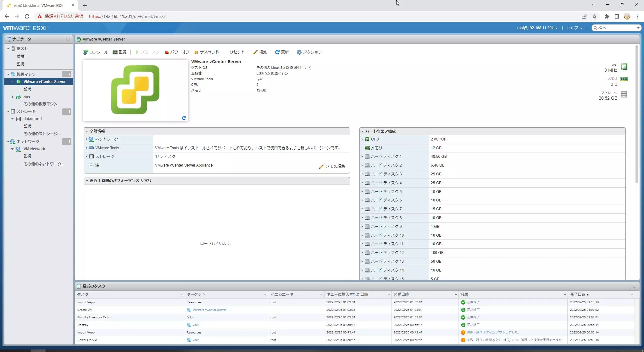Open the vc01 link in Destroy task row
The height and width of the screenshot is (352, 644).
[x=196, y=325]
